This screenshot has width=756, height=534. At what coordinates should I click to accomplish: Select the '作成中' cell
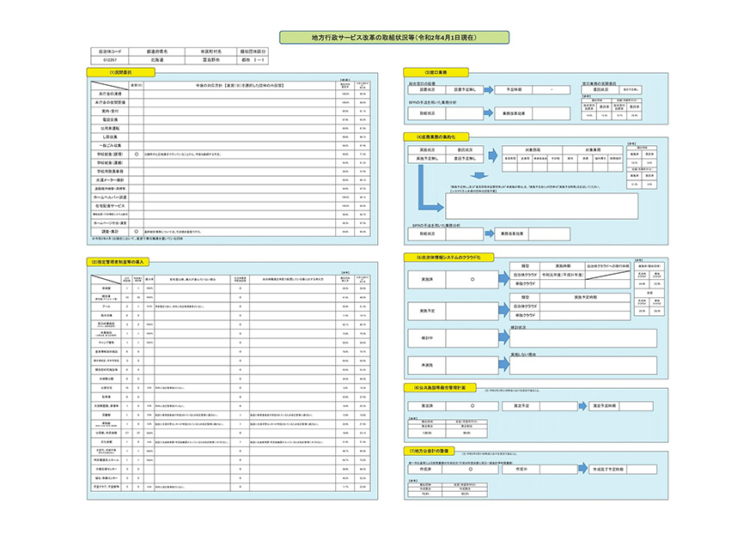click(521, 470)
